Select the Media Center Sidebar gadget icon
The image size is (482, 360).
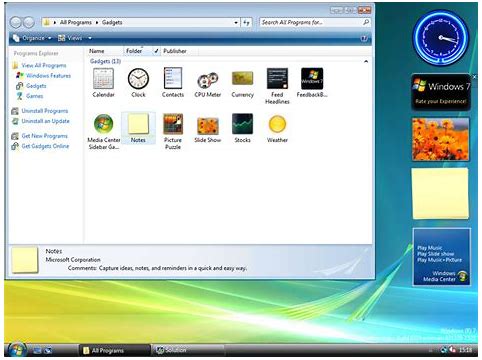click(103, 124)
